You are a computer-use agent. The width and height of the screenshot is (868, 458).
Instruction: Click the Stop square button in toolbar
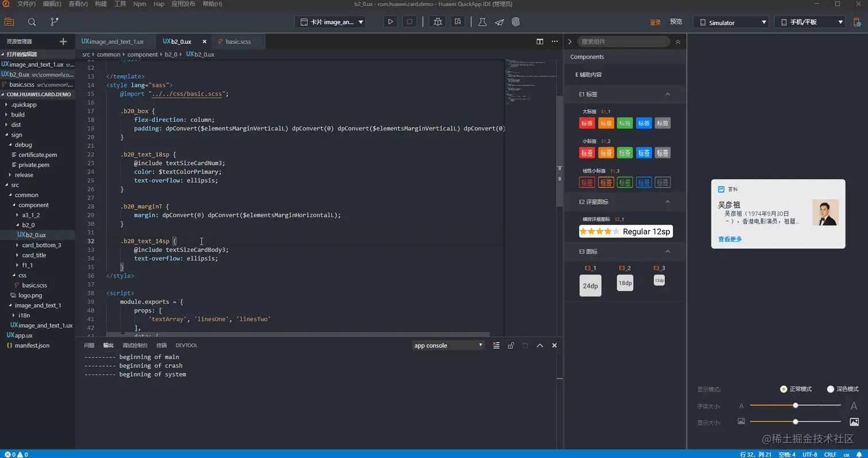tap(409, 22)
